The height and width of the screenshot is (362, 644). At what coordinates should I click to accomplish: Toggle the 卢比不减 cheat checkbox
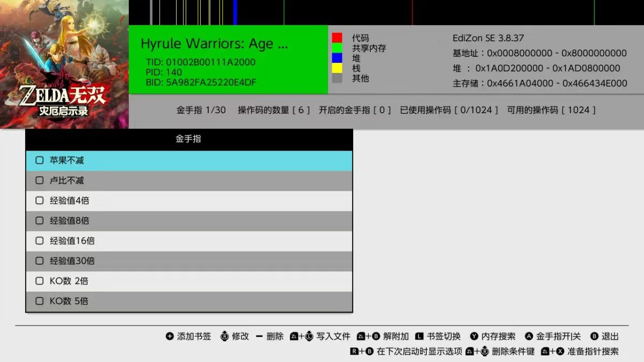click(x=39, y=181)
